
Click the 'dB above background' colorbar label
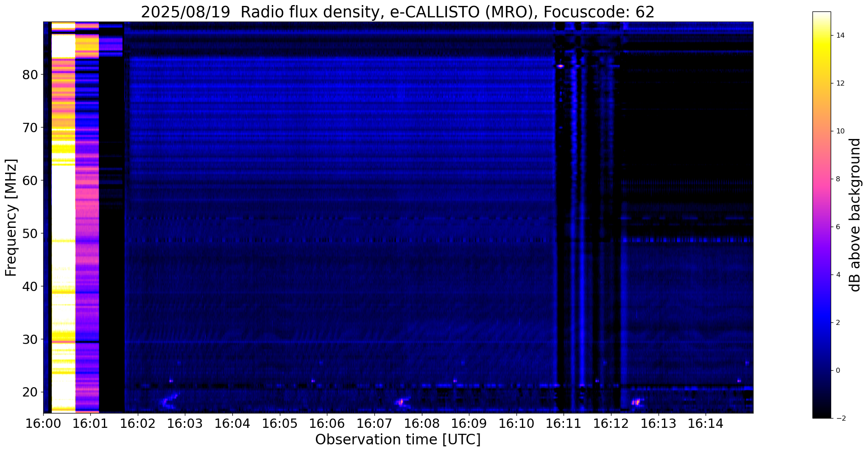(855, 215)
